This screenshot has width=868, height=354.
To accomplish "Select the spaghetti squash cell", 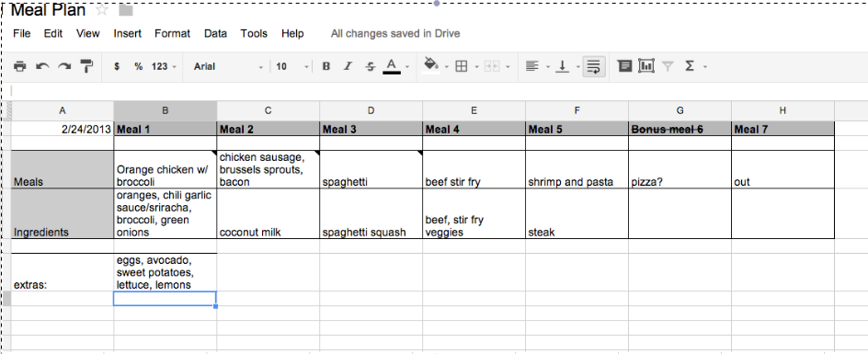I will pyautogui.click(x=371, y=213).
